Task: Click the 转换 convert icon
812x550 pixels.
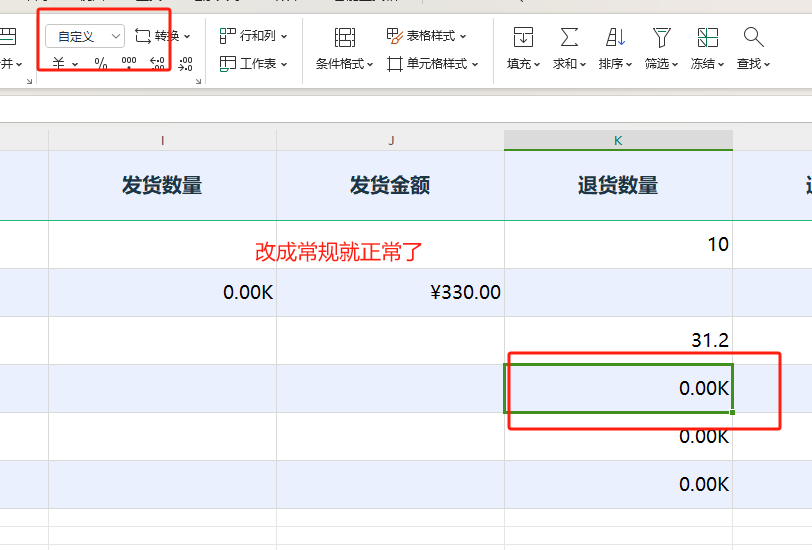Action: pos(142,36)
